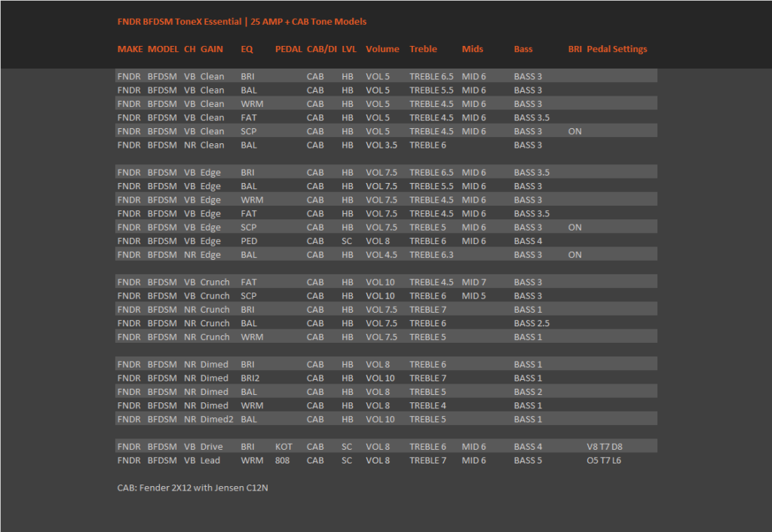Click the Treble column header

pos(424,49)
